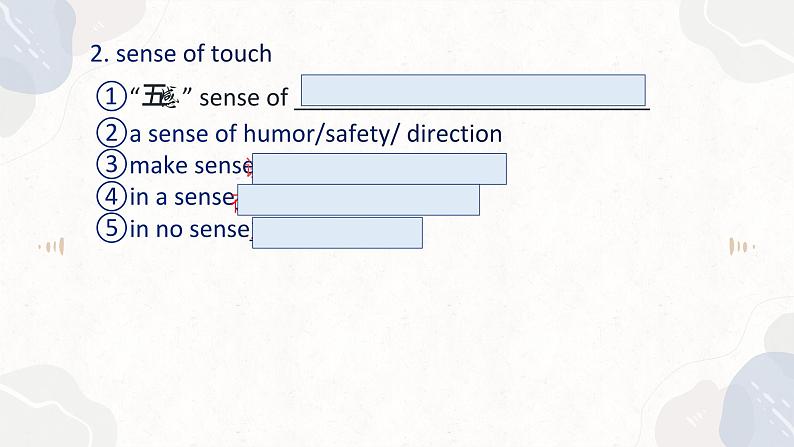794x447 pixels.
Task: Click the text "a sense of humor/safety/ direction"
Action: pyautogui.click(x=316, y=133)
